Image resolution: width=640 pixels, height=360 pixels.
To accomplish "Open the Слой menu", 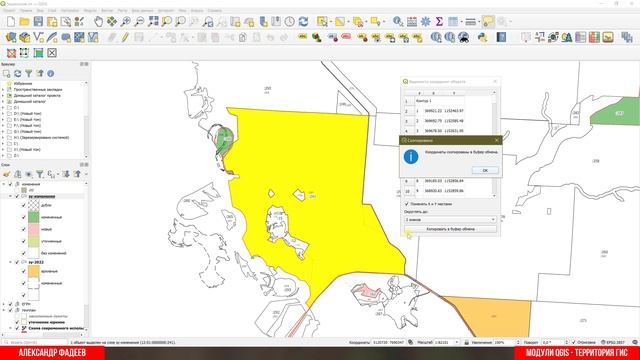I will [52, 10].
